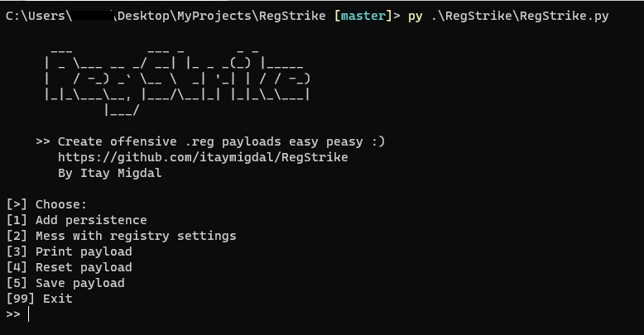The image size is (644, 335).
Task: Click the RegStrike GitHub URL
Action: [203, 157]
